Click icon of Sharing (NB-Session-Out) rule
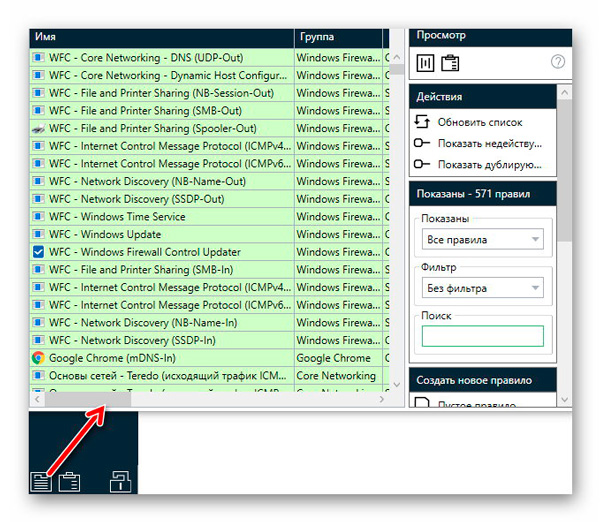The width and height of the screenshot is (600, 522). point(38,93)
